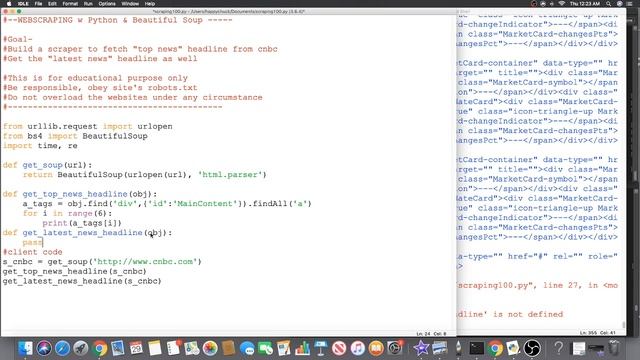Image resolution: width=640 pixels, height=360 pixels.
Task: Click the clock showing Thu 12:23 AM
Action: click(584, 4)
